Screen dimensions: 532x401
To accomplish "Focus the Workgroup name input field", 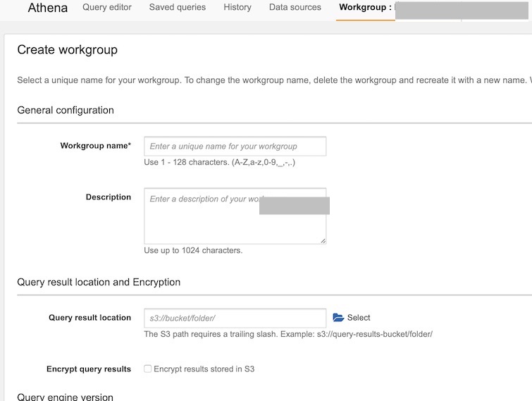I will coord(235,147).
